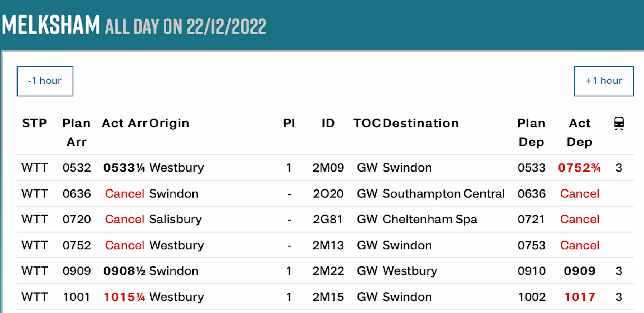The image size is (644, 313).
Task: Click the red 1017 actual departure
Action: click(x=580, y=297)
